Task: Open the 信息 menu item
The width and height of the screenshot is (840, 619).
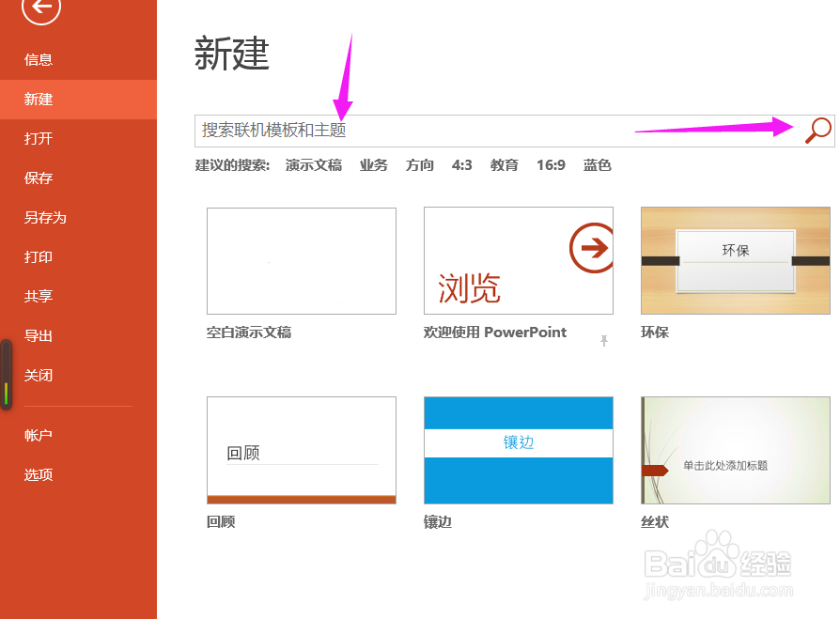Action: [38, 59]
